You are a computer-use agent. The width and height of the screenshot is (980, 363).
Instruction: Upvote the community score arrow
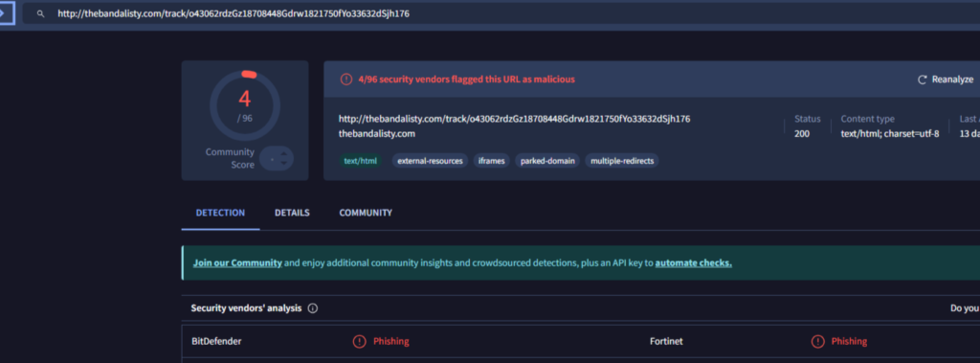[x=283, y=152]
